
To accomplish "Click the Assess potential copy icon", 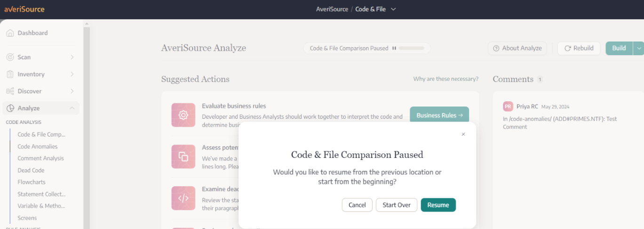I will [183, 156].
